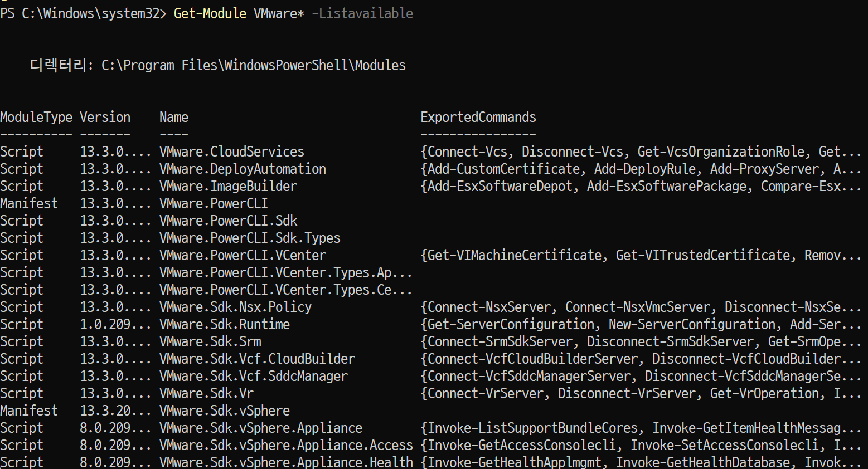Viewport: 868px width, 469px height.
Task: Select the VMware.Sdk.Srm module name
Action: tap(210, 341)
